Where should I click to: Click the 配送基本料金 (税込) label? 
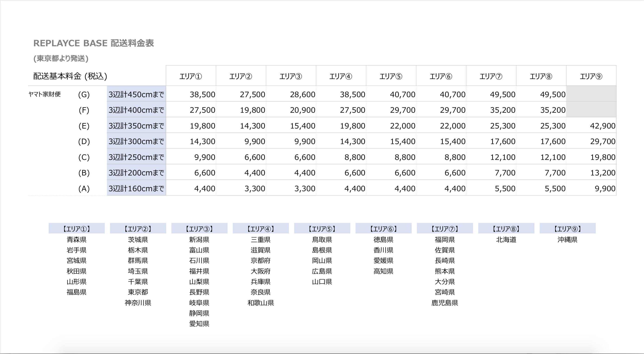point(70,76)
